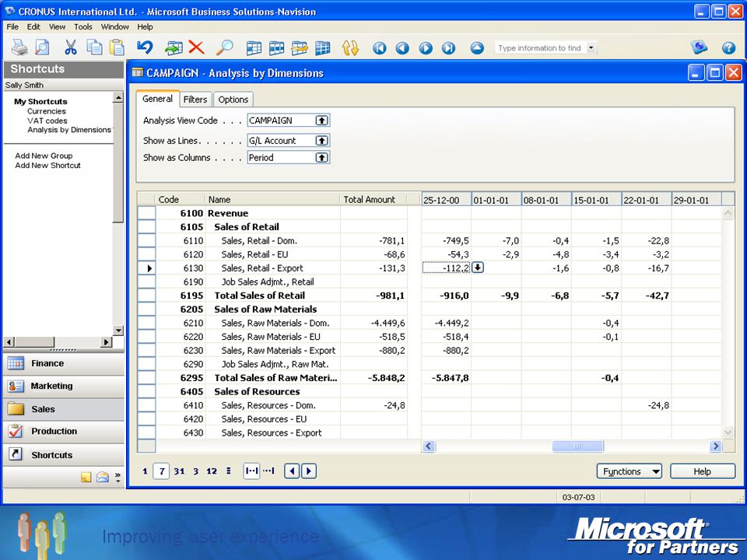Open the Window menu

(x=115, y=26)
